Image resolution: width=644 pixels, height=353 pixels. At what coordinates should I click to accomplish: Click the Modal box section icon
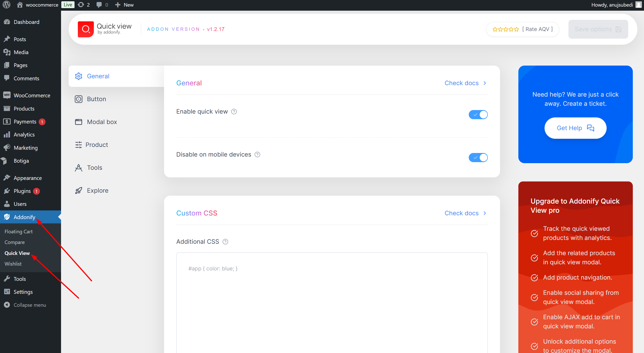[78, 122]
